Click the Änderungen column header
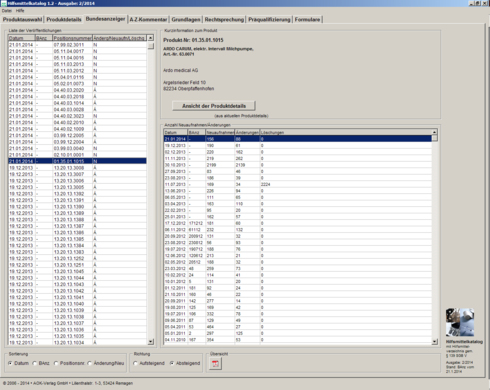This screenshot has width=490, height=390. click(247, 132)
